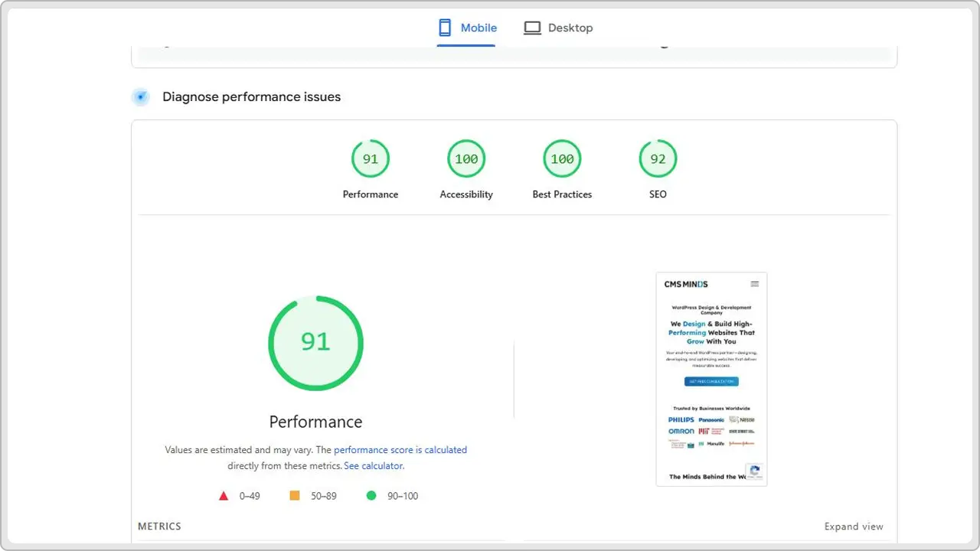Click the reCAPTCHA badge in the page preview
This screenshot has height=551, width=980.
click(x=755, y=471)
